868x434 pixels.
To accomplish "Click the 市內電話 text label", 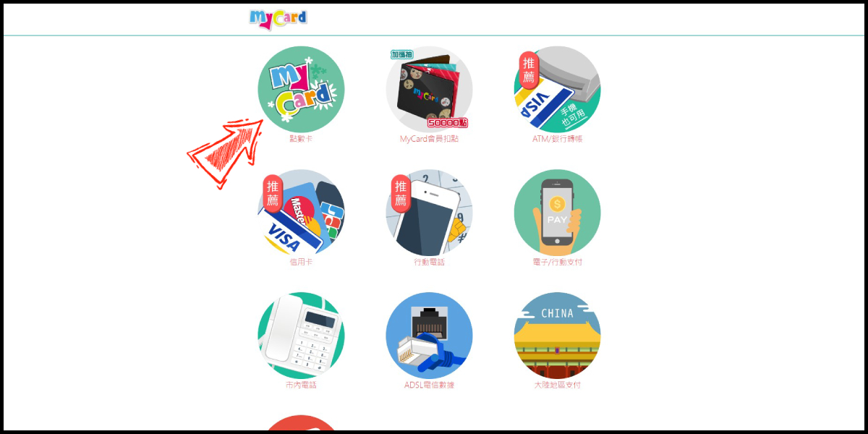I will (x=301, y=385).
